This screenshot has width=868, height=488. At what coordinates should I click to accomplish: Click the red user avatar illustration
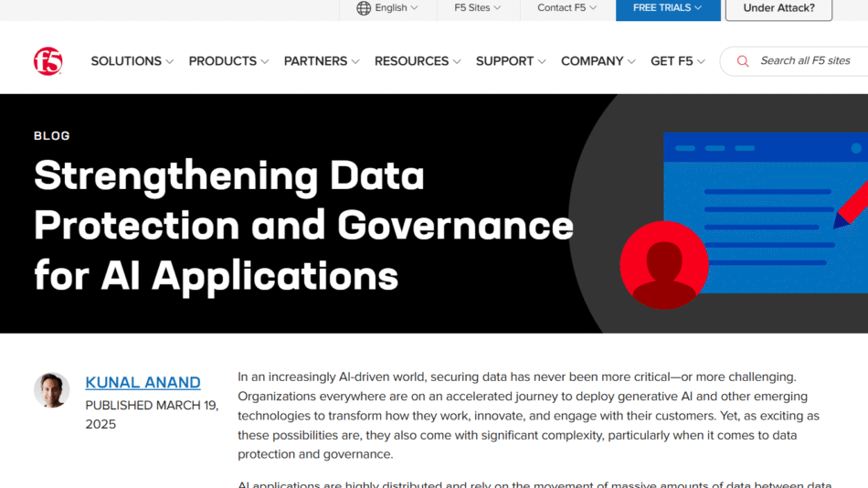pyautogui.click(x=663, y=265)
